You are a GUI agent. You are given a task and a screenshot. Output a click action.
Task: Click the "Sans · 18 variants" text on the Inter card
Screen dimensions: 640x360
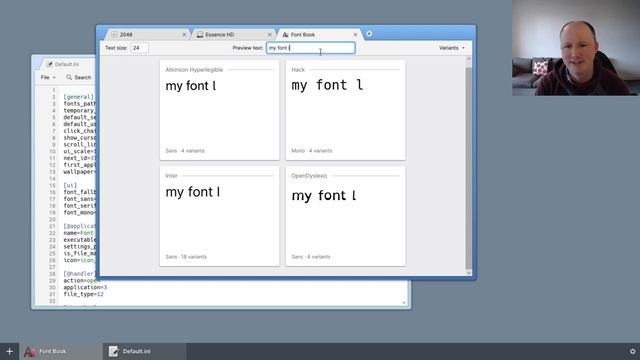coord(186,257)
